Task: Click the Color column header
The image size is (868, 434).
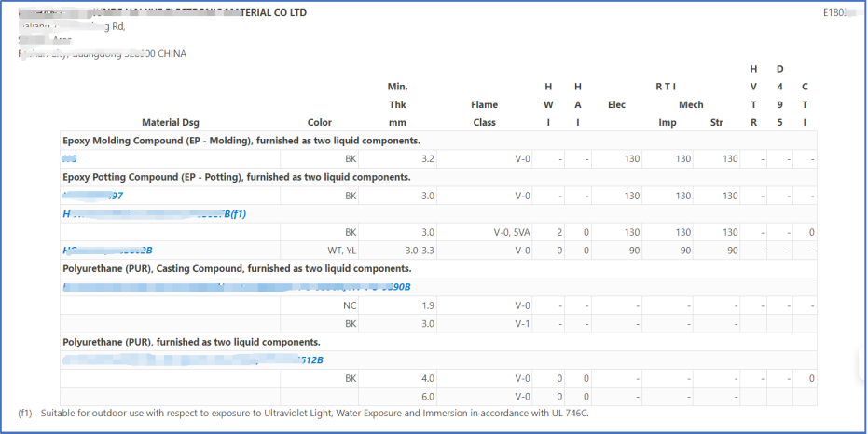Action: pyautogui.click(x=320, y=123)
